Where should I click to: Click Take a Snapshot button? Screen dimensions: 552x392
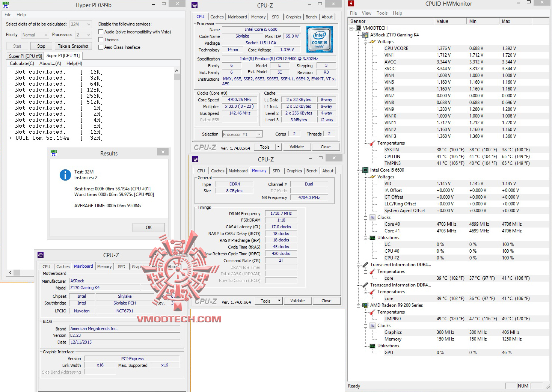pyautogui.click(x=73, y=46)
